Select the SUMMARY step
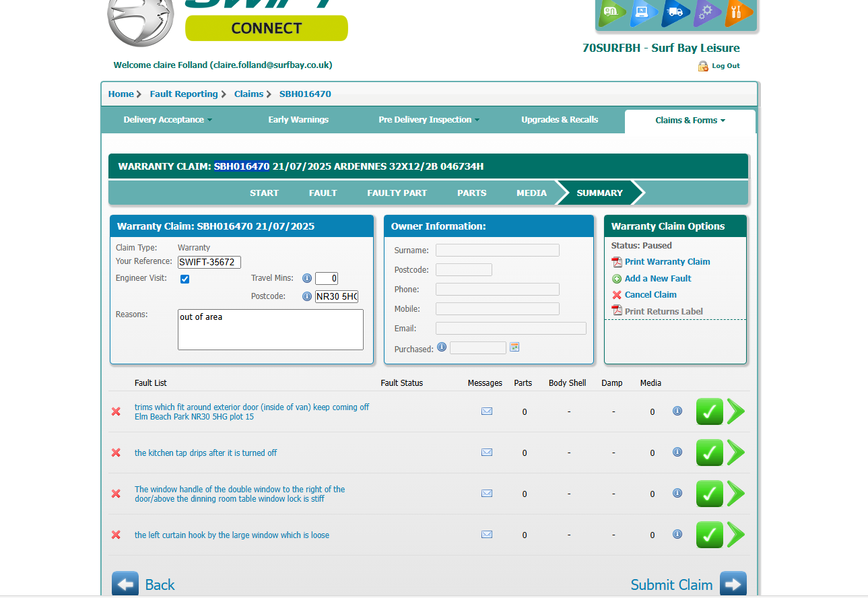Screen dimensions: 868x598 pos(600,193)
